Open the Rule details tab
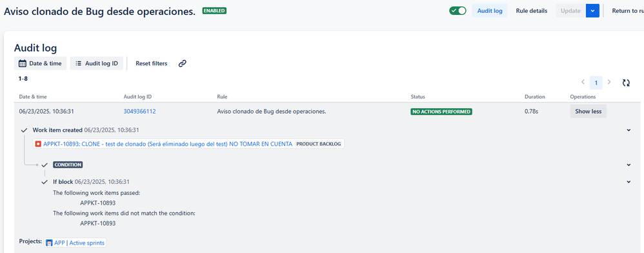644x253 pixels. click(532, 11)
